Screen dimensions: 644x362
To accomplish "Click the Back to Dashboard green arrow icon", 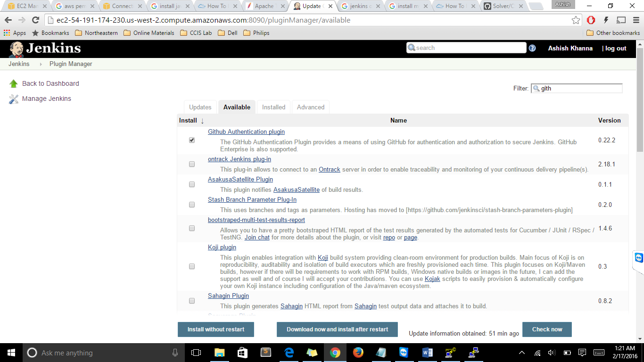I will tap(14, 84).
